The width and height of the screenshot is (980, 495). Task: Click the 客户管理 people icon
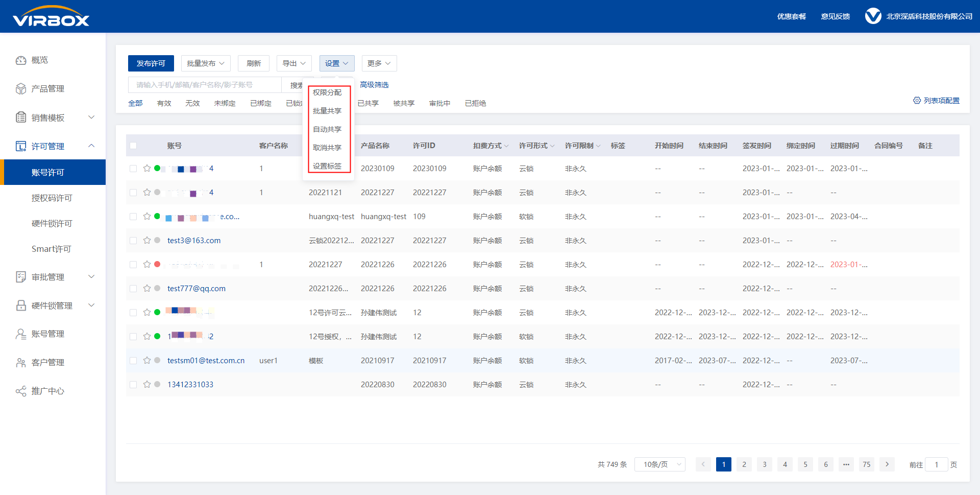tap(21, 363)
